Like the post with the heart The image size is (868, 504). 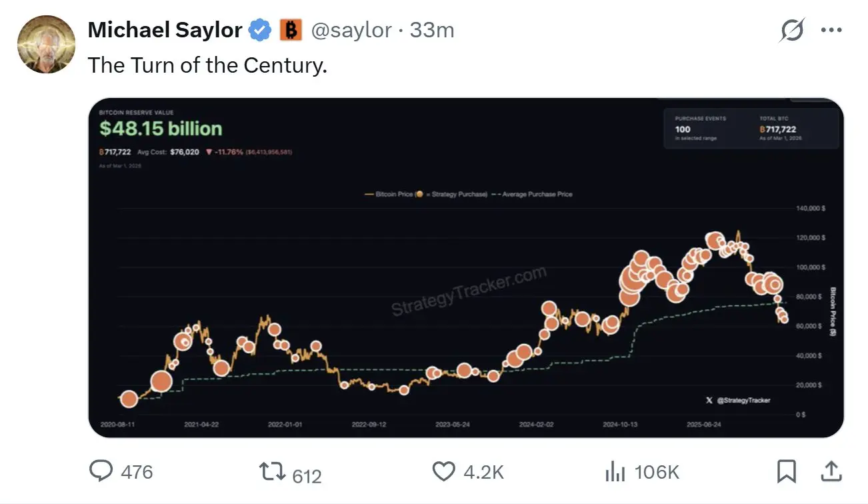point(444,472)
